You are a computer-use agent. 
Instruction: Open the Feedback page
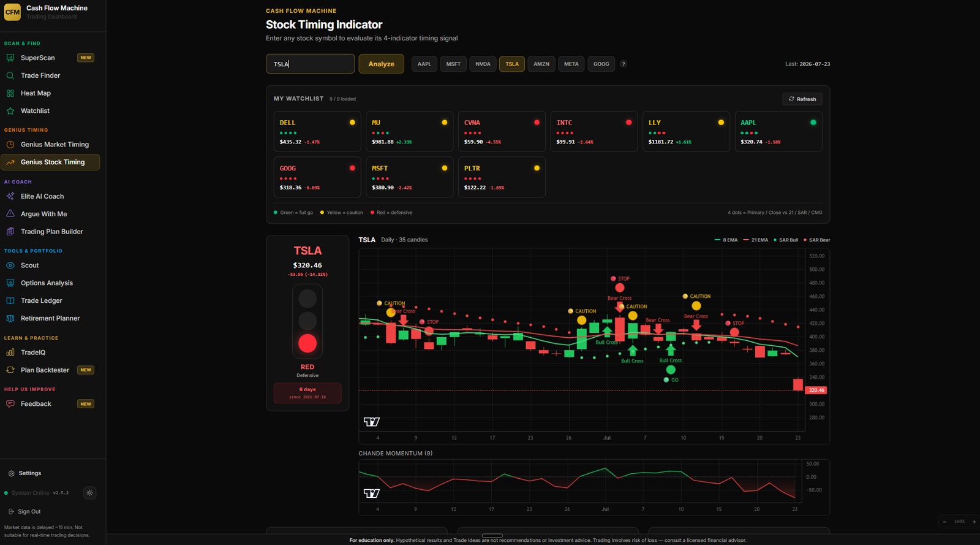click(x=50, y=404)
